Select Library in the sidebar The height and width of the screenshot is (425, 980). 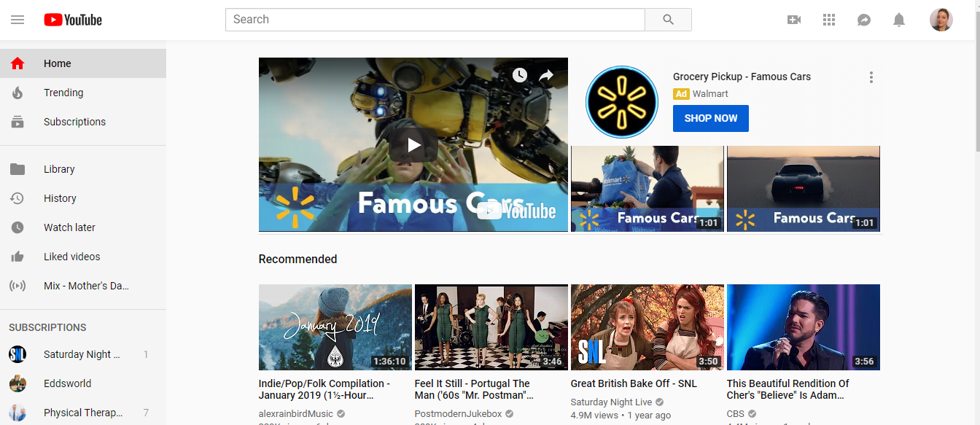coord(83,169)
